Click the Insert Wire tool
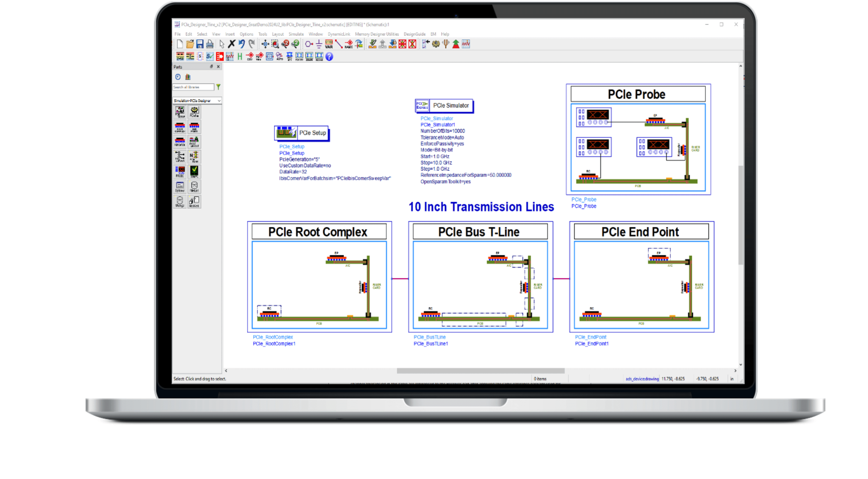Image resolution: width=868 pixels, height=479 pixels. pyautogui.click(x=339, y=44)
